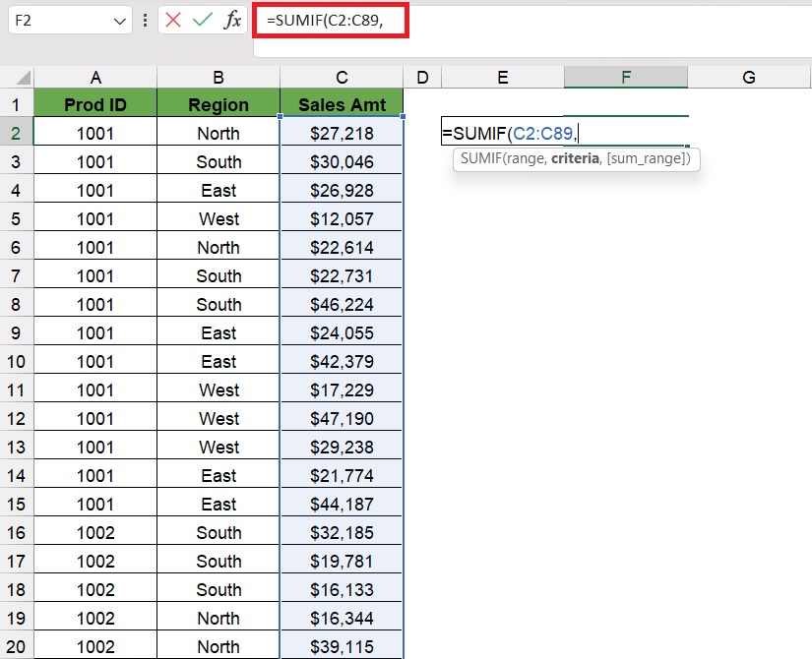Click the criteria argument in SUMIF tooltip
The image size is (812, 659).
pos(575,158)
